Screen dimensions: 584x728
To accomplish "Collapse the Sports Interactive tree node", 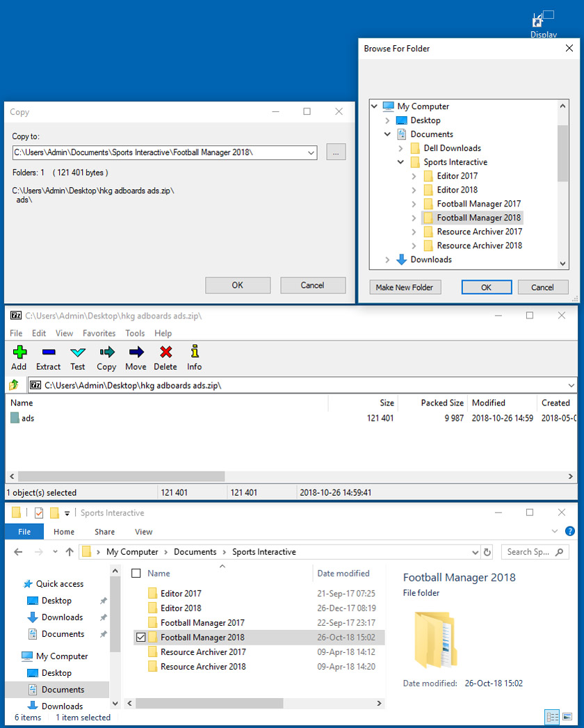I will 400,162.
